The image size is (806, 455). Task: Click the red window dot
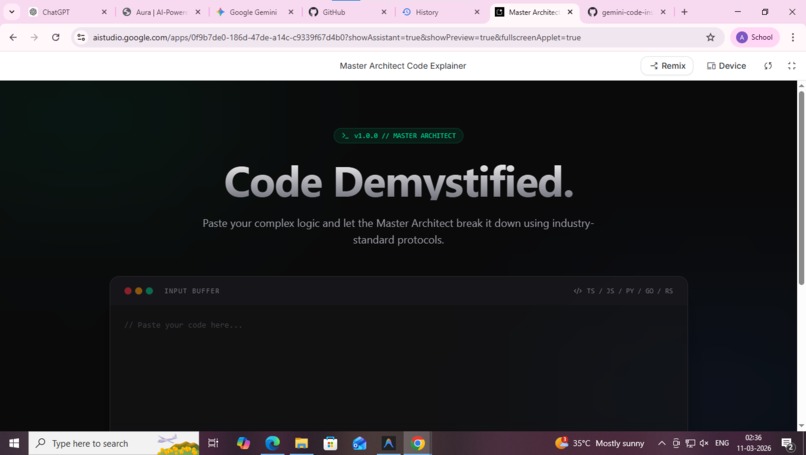tap(128, 291)
